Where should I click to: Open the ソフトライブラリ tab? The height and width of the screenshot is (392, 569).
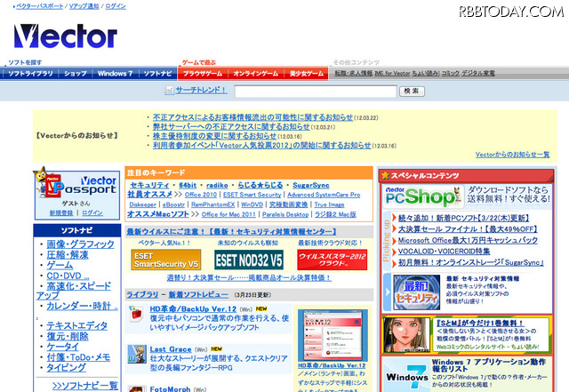[x=30, y=74]
